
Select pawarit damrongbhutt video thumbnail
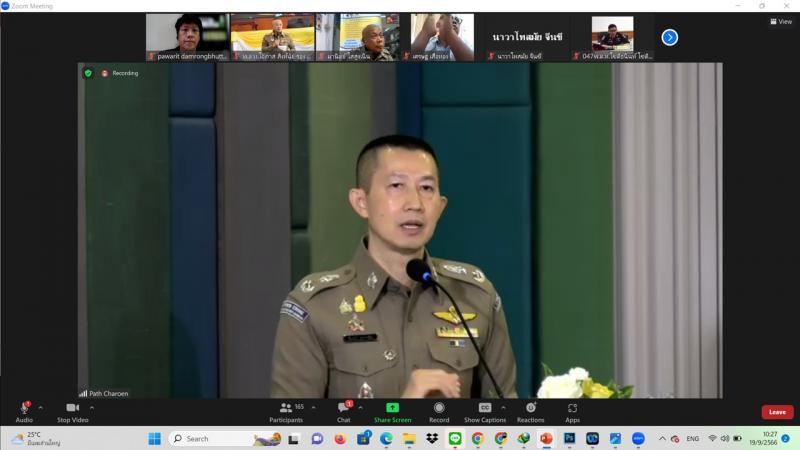click(187, 37)
